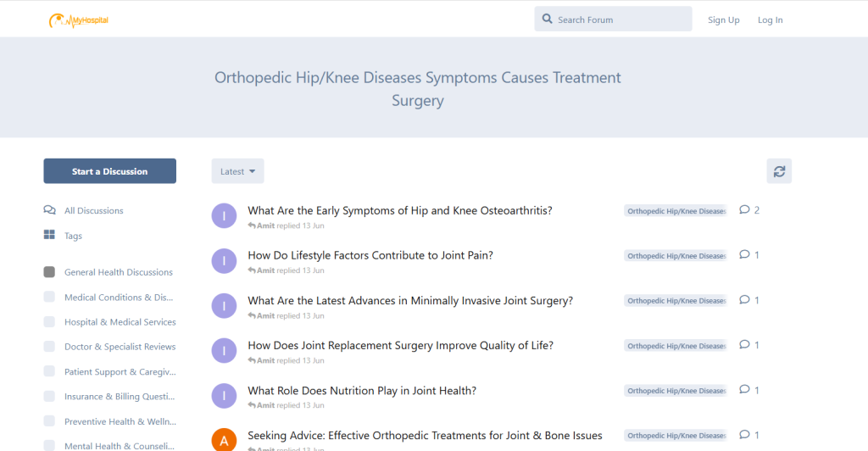Click Log In in the header

pos(770,20)
